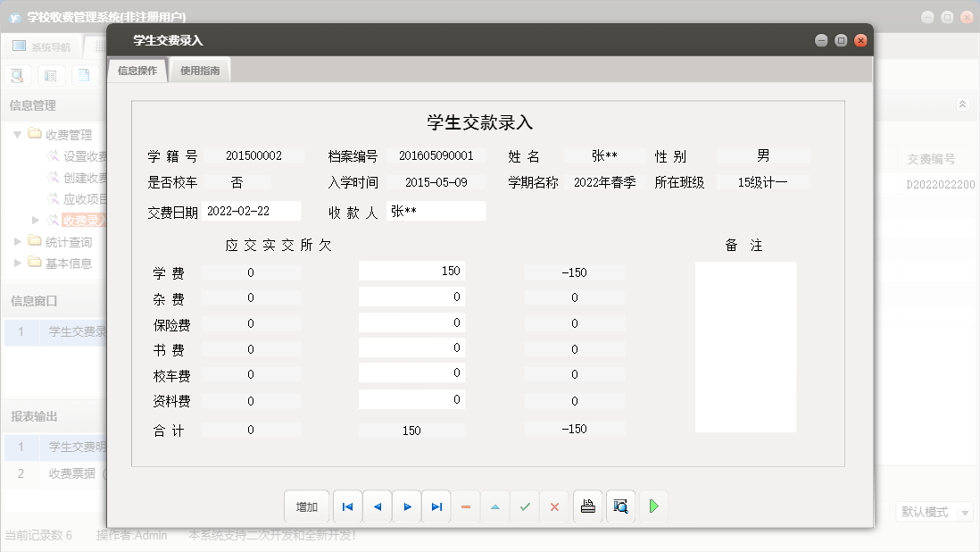This screenshot has width=980, height=552.
Task: Expand the 基本信息 folder
Action: pyautogui.click(x=16, y=262)
